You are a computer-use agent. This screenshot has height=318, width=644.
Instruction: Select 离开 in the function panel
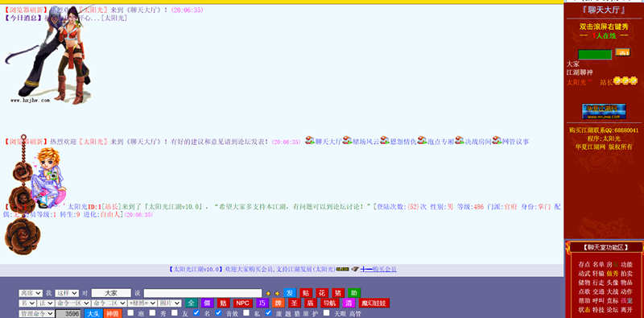click(626, 310)
